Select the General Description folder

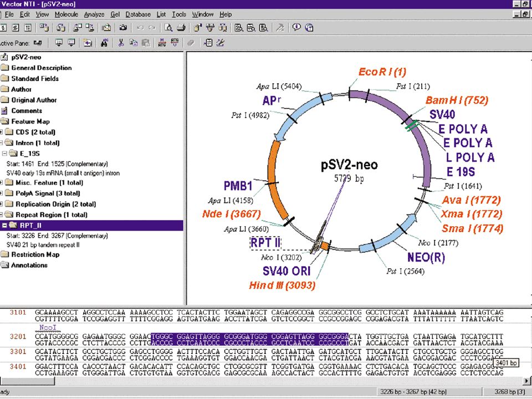coord(42,68)
